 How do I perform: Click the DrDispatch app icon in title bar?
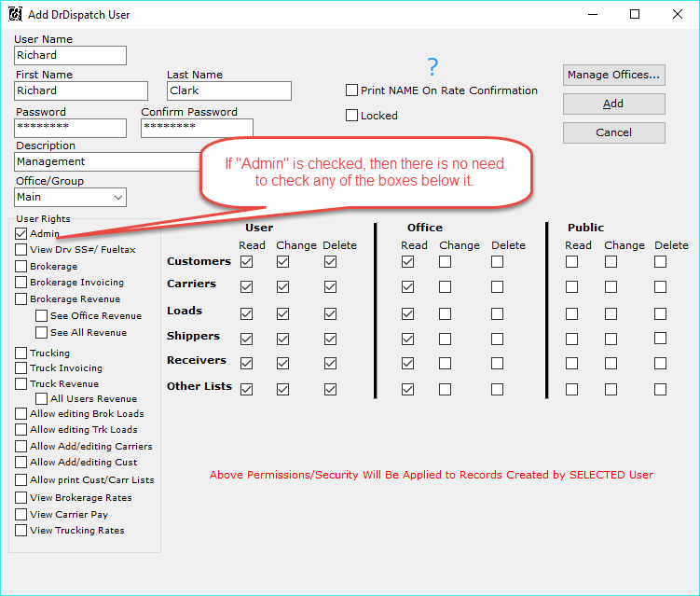point(15,14)
